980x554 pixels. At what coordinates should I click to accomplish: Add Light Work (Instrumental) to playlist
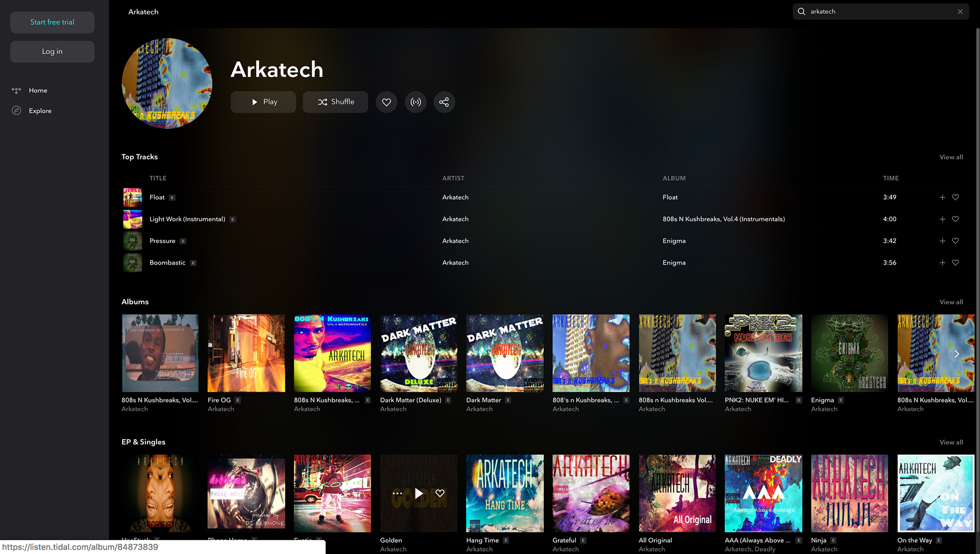[x=942, y=220]
